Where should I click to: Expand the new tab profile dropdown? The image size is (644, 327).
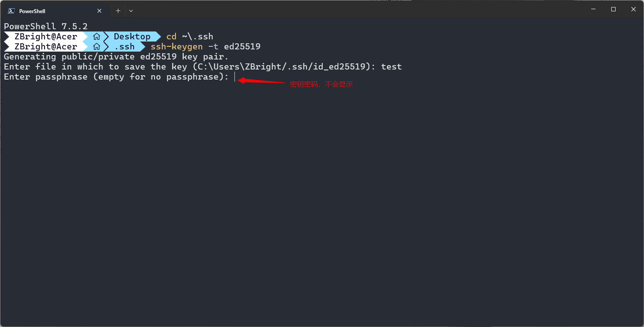point(131,11)
